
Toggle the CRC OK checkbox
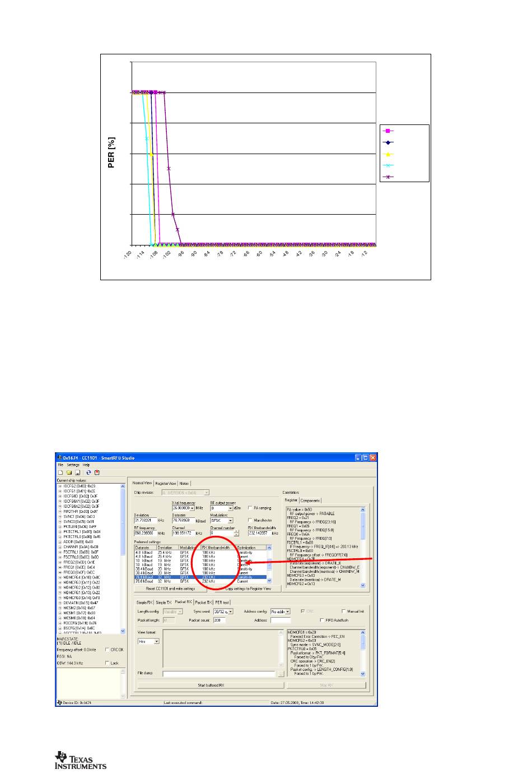107,650
